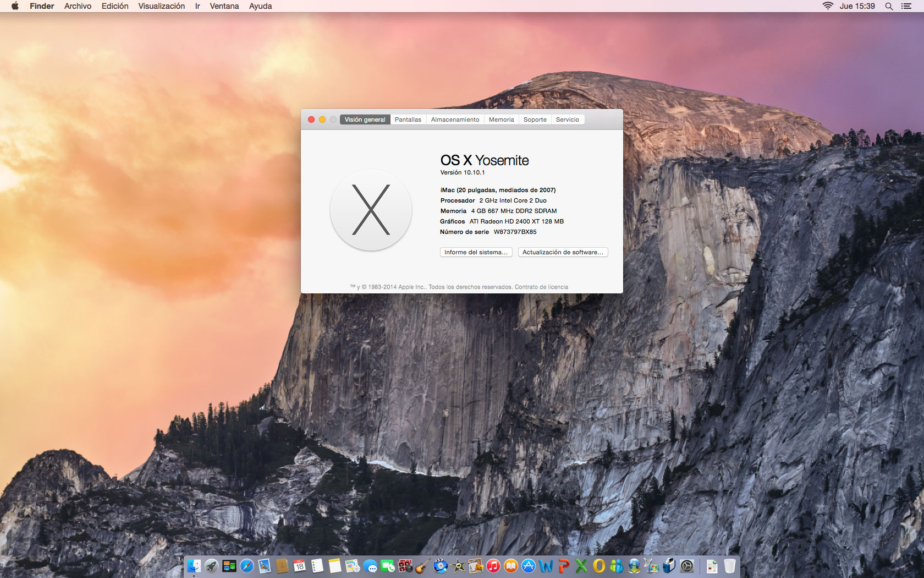Open App Store icon in dock
The image size is (924, 578).
click(529, 566)
